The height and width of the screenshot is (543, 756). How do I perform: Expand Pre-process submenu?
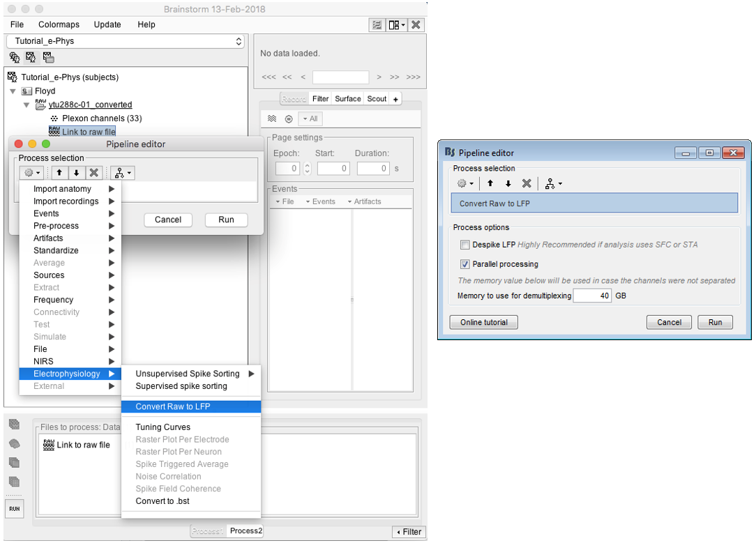pos(70,226)
